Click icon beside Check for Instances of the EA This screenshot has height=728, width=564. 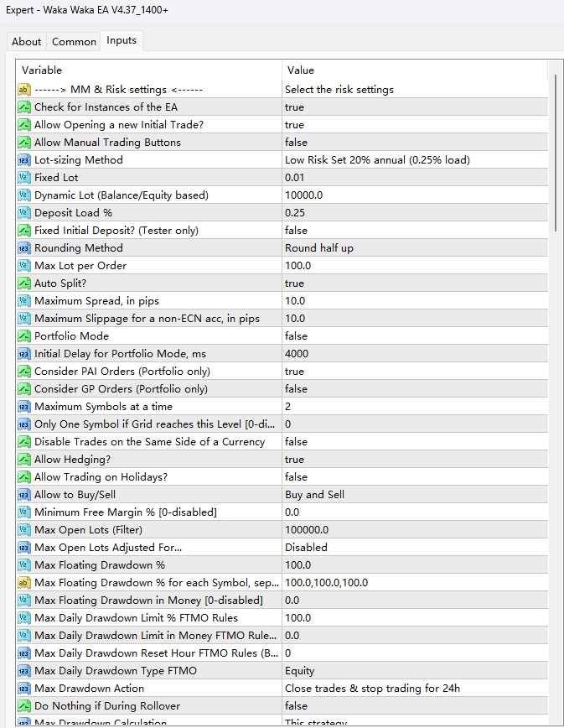coord(24,107)
